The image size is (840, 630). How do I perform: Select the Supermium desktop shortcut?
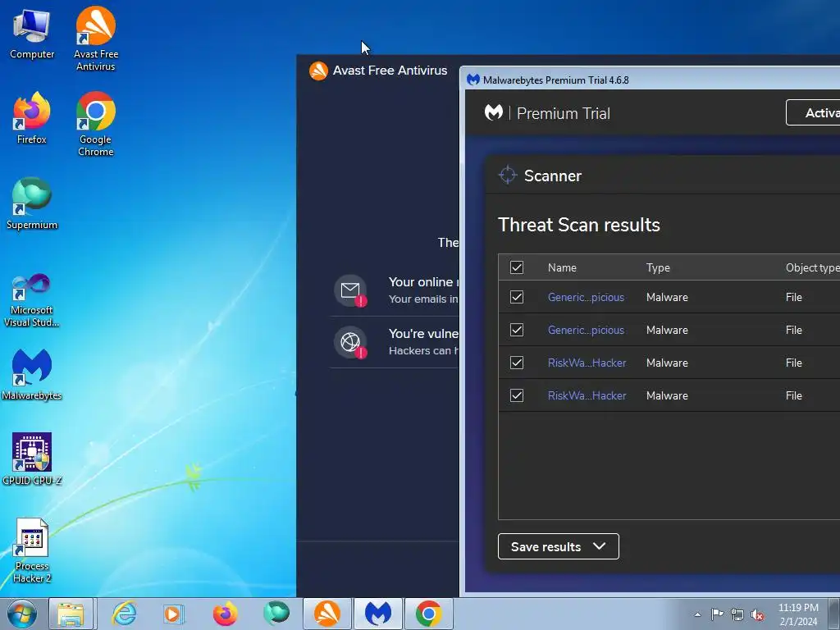[32, 203]
